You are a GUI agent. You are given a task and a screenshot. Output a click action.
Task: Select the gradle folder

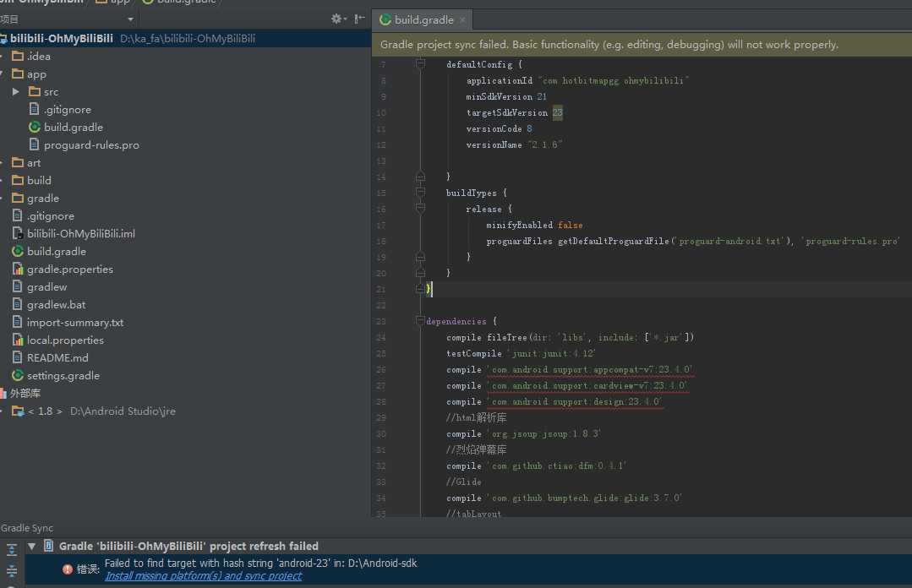tap(43, 199)
